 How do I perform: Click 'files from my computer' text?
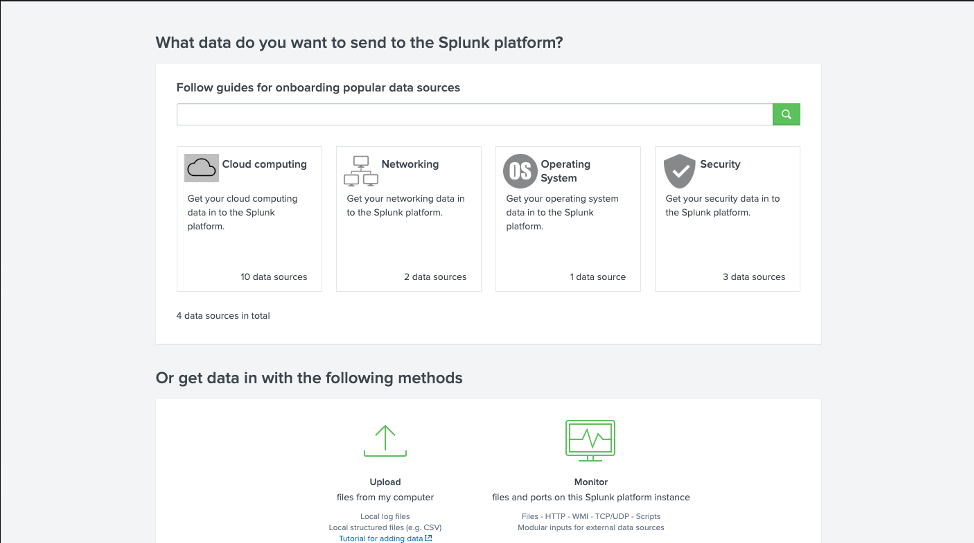pyautogui.click(x=385, y=497)
